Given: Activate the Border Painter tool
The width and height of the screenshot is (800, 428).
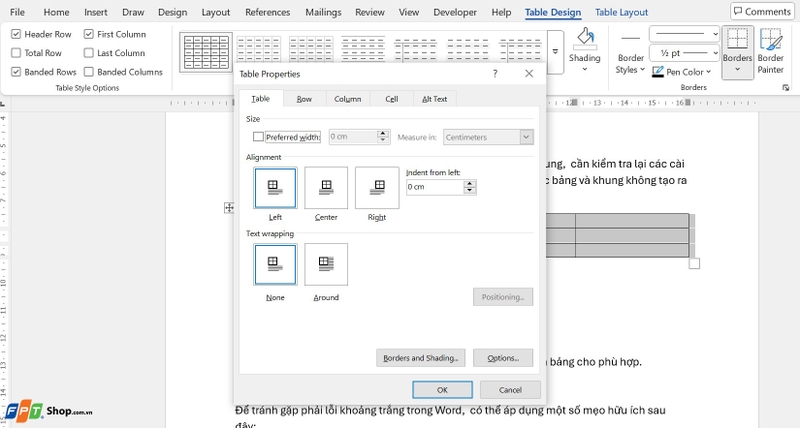Looking at the screenshot, I should [770, 51].
